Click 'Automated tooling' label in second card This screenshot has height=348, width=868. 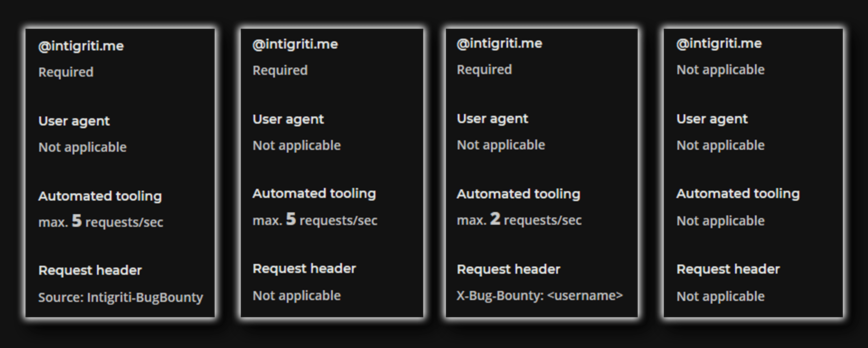pos(315,194)
